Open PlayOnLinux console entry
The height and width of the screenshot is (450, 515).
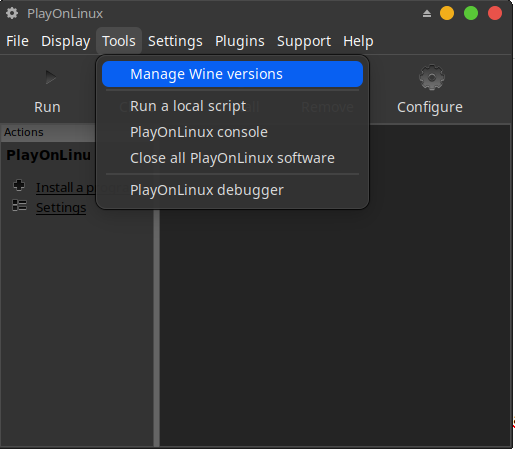tap(232, 132)
